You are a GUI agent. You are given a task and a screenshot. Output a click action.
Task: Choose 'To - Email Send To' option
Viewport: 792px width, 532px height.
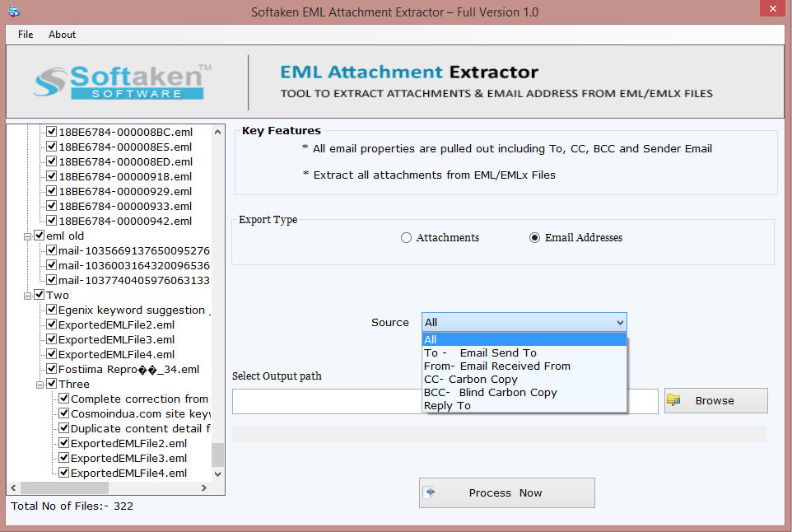click(x=480, y=352)
